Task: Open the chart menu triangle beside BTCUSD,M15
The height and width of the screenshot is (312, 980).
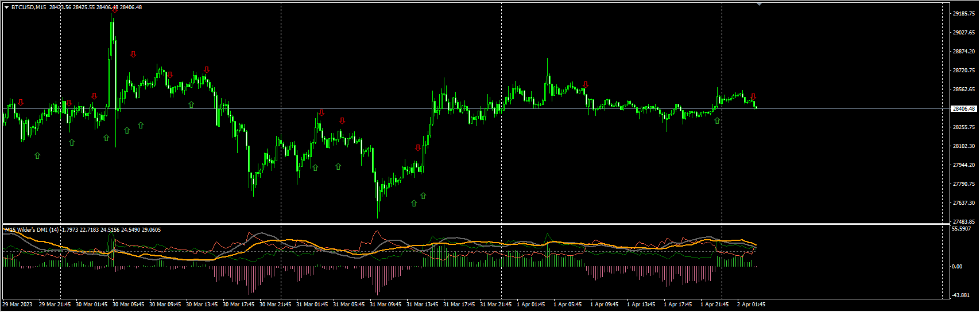Action: tap(6, 7)
